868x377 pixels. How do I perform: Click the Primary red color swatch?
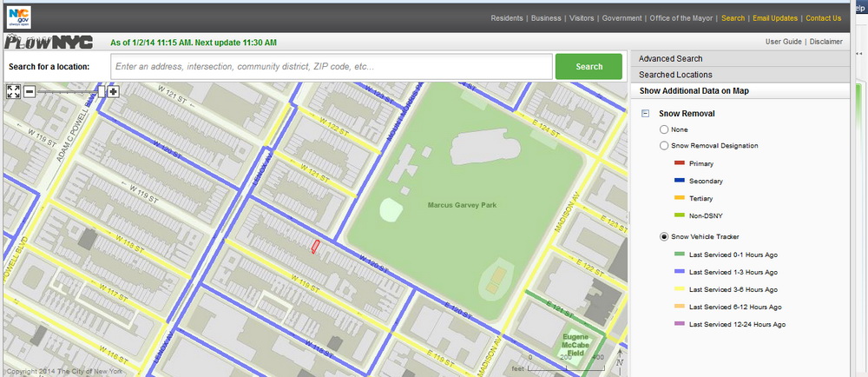point(680,163)
